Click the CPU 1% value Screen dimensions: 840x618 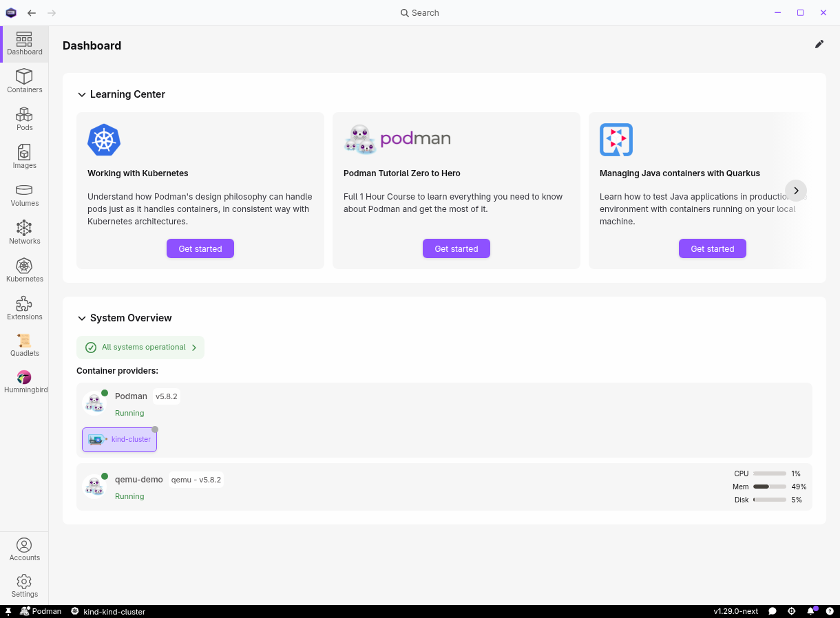796,473
